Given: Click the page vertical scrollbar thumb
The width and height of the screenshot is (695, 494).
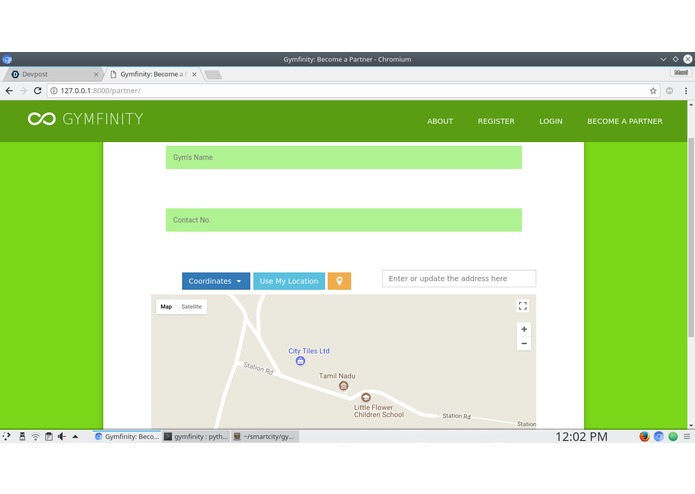Looking at the screenshot, I should pyautogui.click(x=691, y=237).
